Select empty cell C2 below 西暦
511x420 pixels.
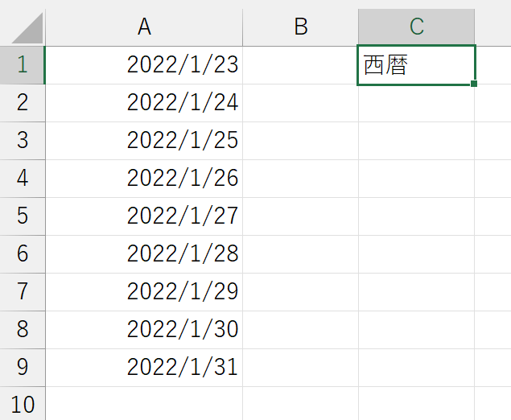pyautogui.click(x=417, y=104)
